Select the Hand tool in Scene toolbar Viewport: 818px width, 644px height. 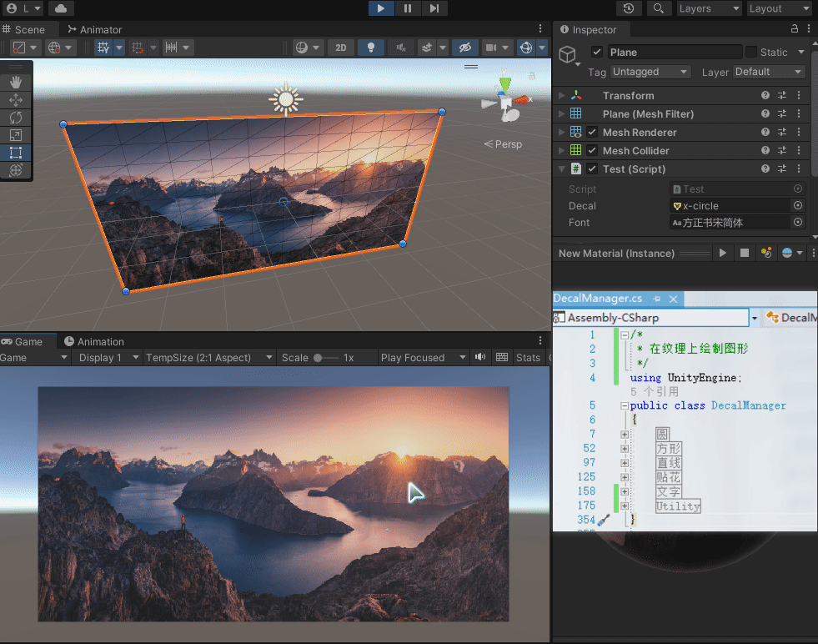click(x=16, y=82)
